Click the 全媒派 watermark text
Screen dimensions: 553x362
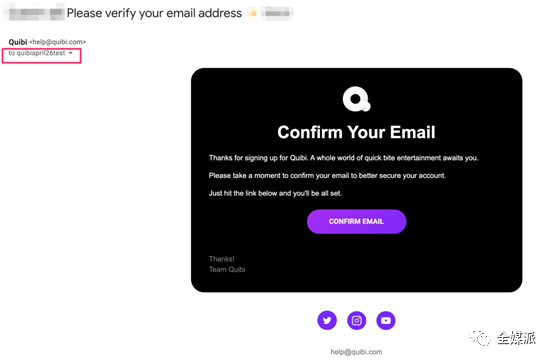[517, 338]
